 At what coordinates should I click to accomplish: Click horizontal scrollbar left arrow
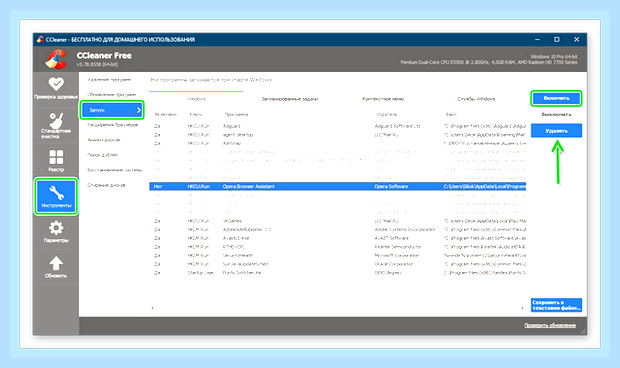153,308
